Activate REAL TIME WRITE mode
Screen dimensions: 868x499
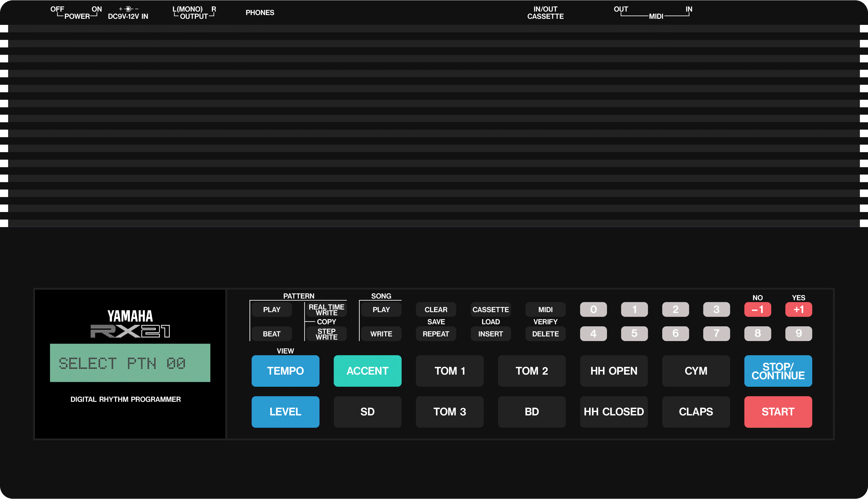pos(326,310)
